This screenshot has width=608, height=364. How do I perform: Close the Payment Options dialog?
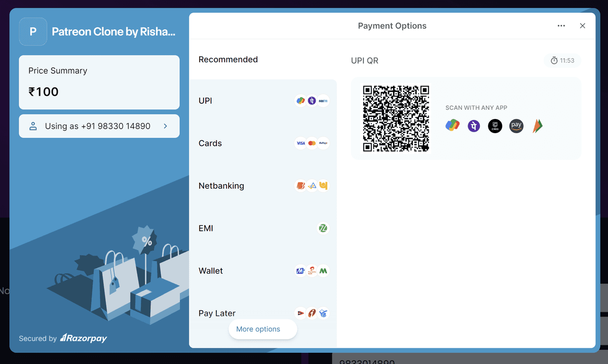tap(583, 26)
